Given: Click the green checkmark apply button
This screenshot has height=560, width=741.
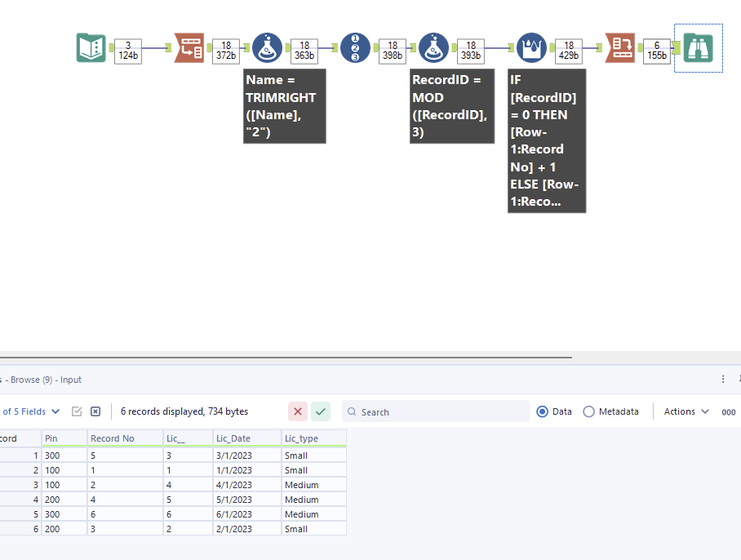Looking at the screenshot, I should click(x=320, y=411).
